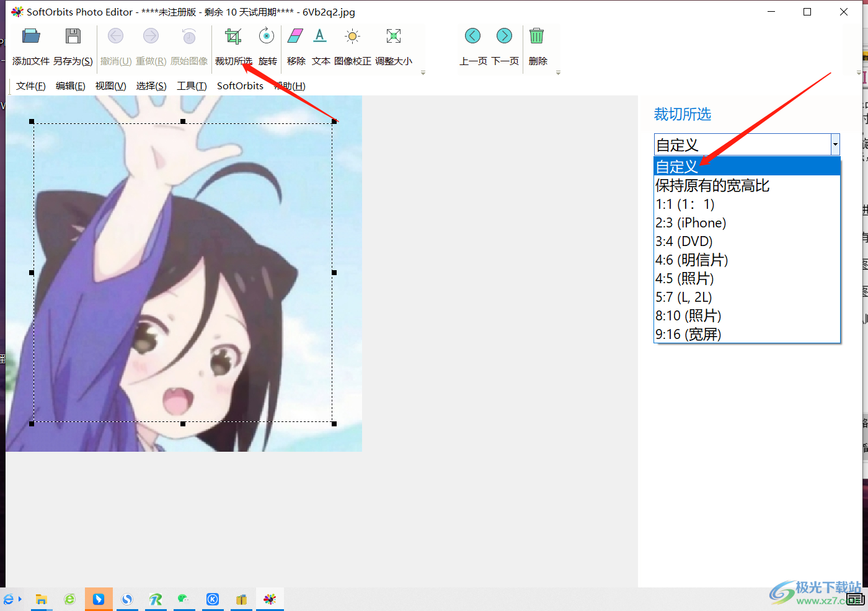Click the top-middle crop selection handle

183,121
